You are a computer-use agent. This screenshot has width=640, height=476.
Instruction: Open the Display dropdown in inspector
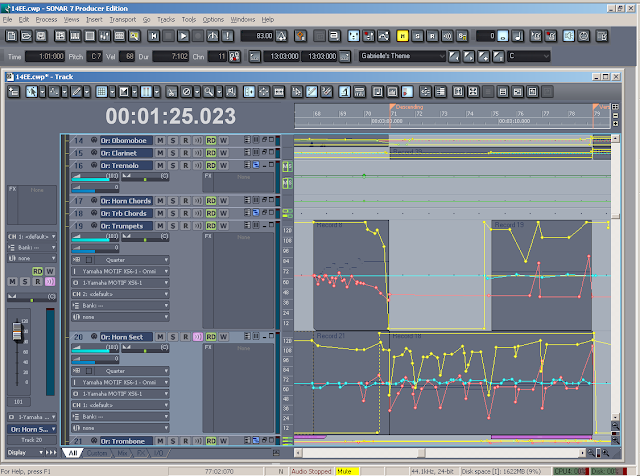(25, 452)
